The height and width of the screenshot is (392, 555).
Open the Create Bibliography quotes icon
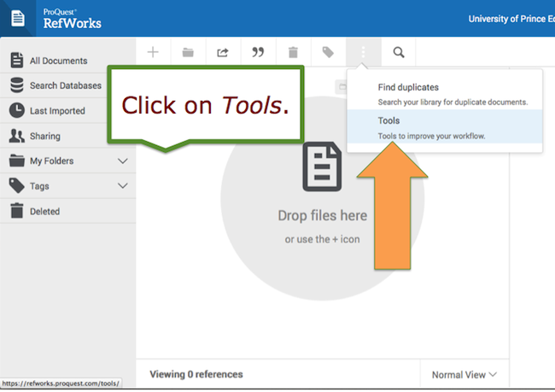click(258, 52)
